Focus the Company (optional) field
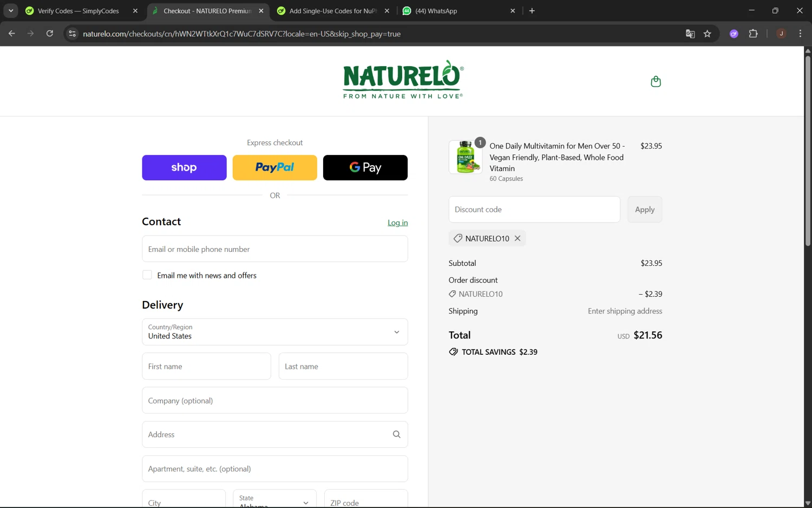 [275, 401]
